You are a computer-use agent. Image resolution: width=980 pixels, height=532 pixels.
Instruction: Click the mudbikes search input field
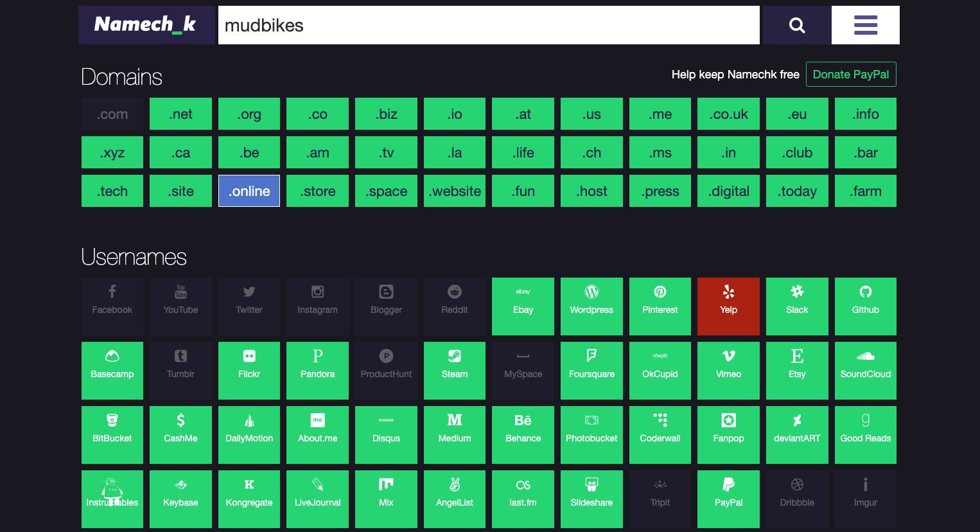pyautogui.click(x=489, y=25)
